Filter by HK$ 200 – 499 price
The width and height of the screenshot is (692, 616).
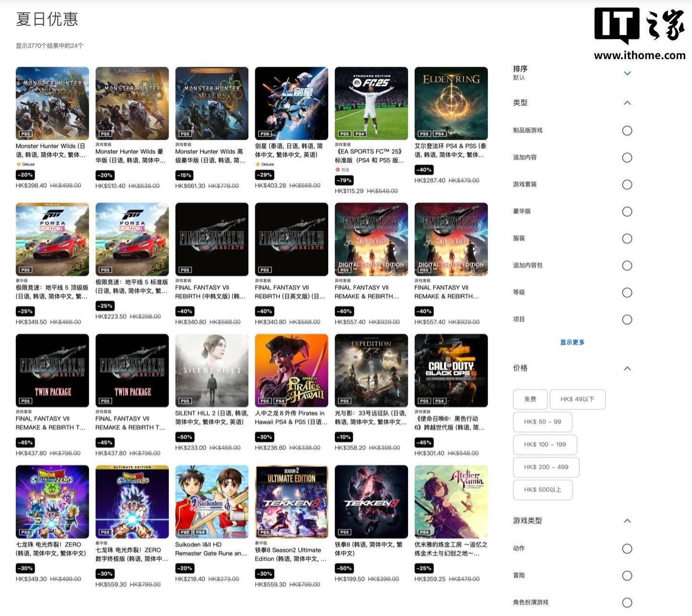tap(546, 467)
